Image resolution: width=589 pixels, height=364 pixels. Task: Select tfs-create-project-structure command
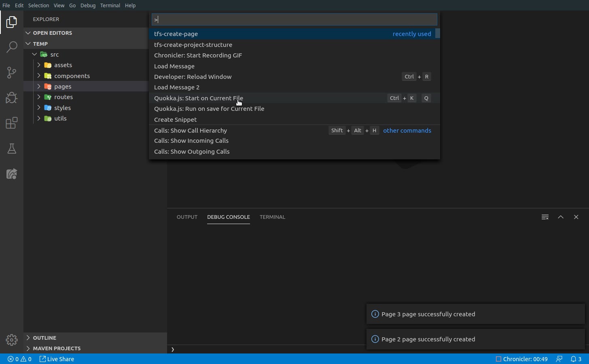point(294,45)
